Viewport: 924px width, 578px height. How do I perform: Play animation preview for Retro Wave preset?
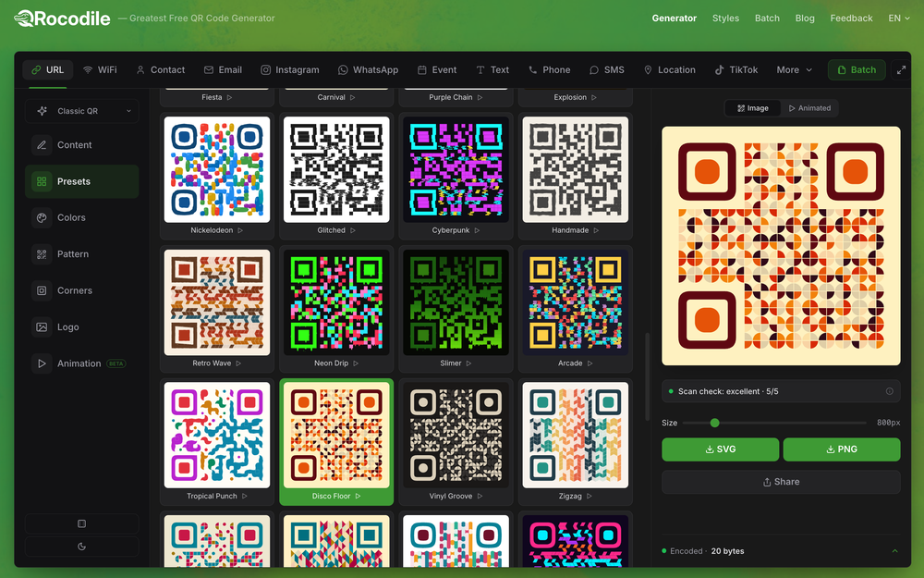238,363
